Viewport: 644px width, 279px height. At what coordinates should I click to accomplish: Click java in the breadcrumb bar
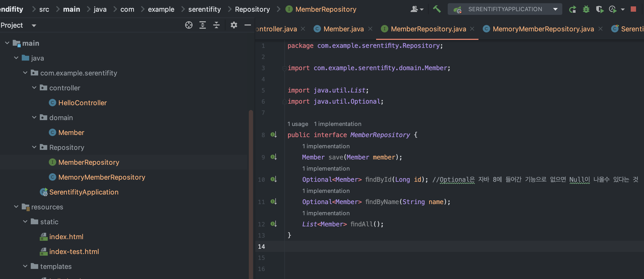point(100,9)
